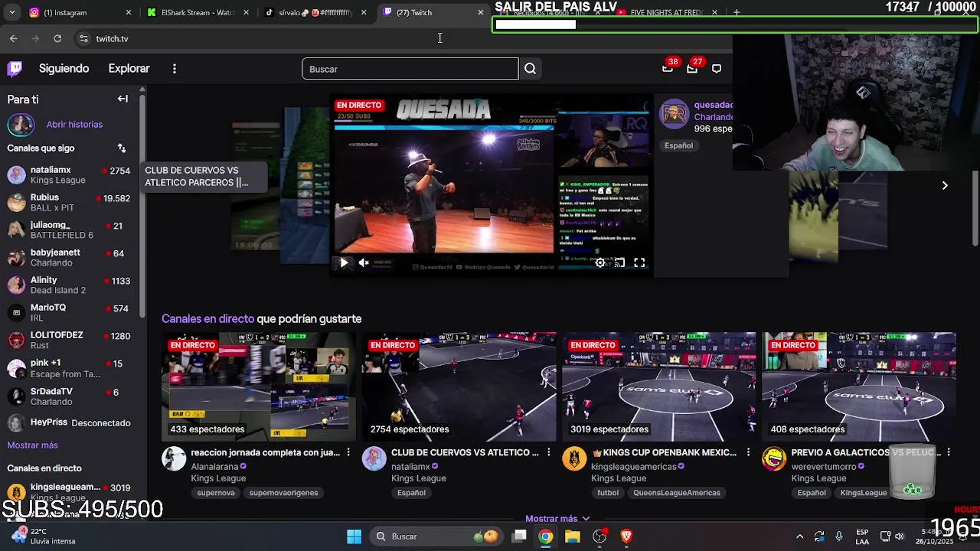Click the search magnifier button
Viewport: 980px width, 551px height.
(530, 69)
